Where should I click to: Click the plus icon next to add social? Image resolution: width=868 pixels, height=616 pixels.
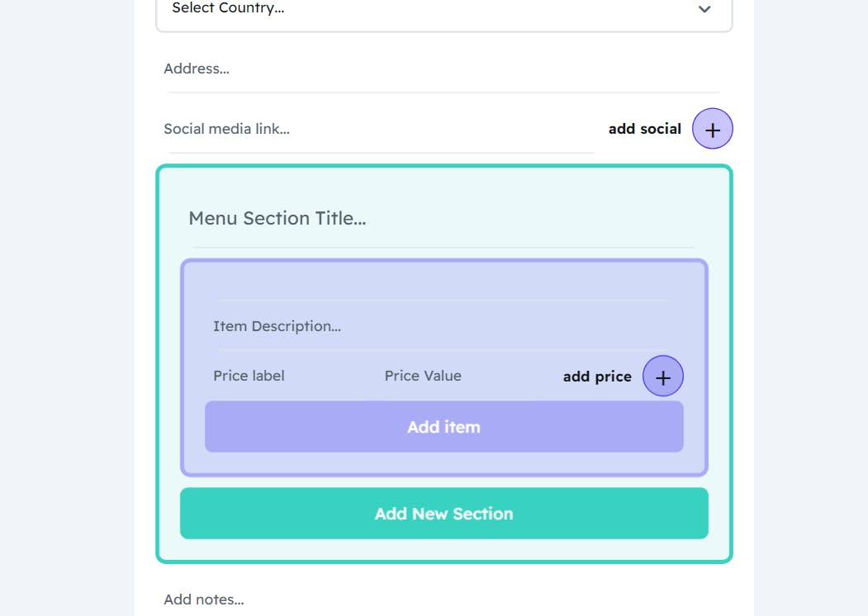(712, 129)
